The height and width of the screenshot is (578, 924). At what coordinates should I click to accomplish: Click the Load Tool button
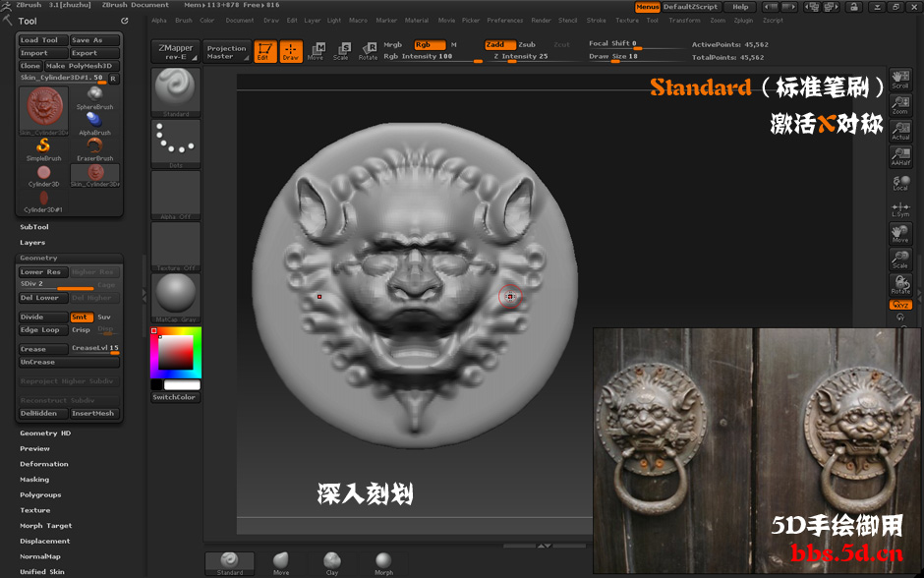(x=43, y=40)
